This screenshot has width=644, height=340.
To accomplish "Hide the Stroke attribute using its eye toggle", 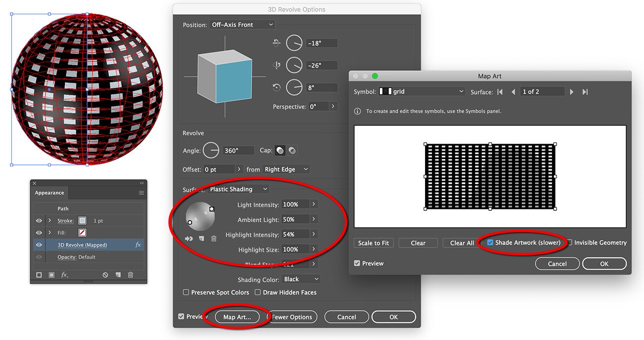I will pos(39,220).
